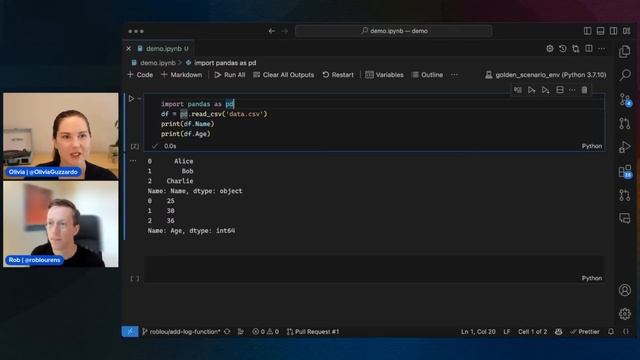Click the Prettier status item
The height and width of the screenshot is (360, 640).
click(x=584, y=331)
